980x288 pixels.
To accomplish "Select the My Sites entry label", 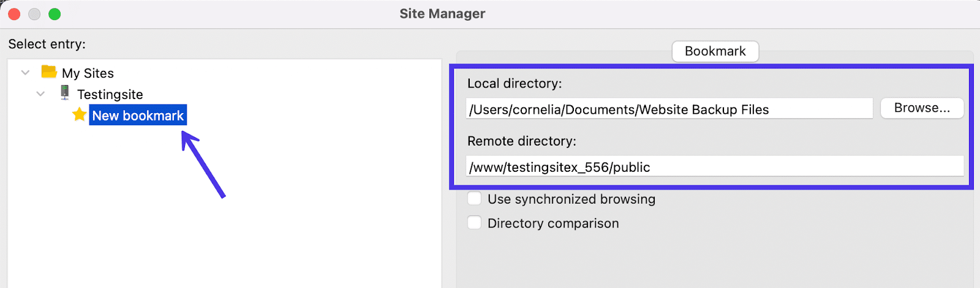I will coord(88,73).
